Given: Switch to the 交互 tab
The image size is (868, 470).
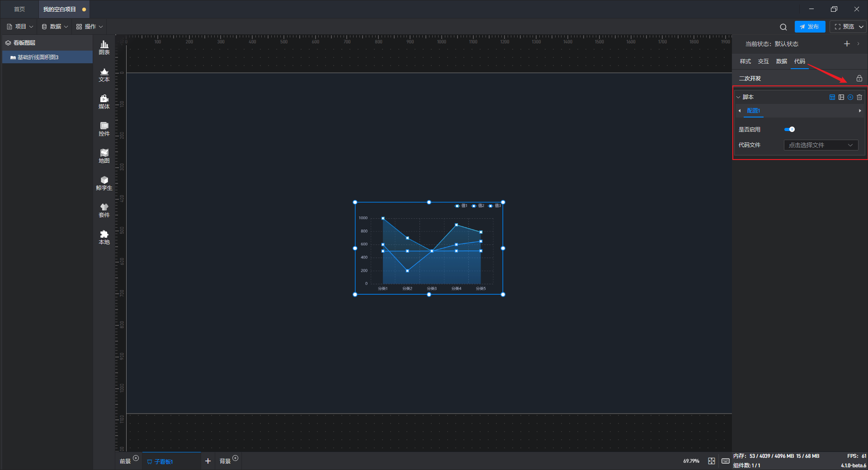Looking at the screenshot, I should [764, 61].
